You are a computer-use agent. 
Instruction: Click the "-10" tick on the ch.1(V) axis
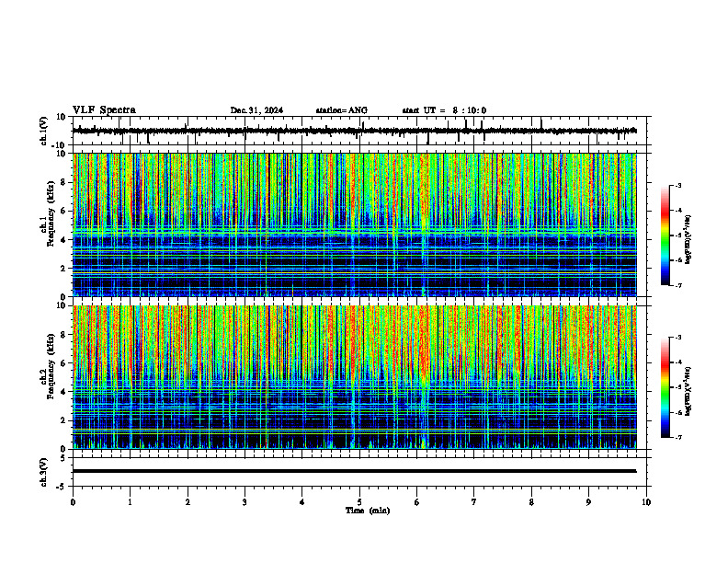pos(60,145)
